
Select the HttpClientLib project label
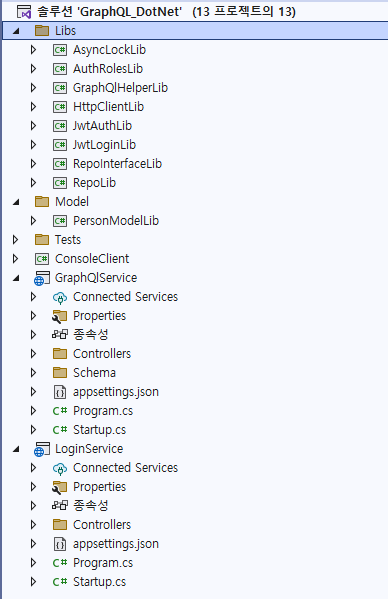point(108,107)
